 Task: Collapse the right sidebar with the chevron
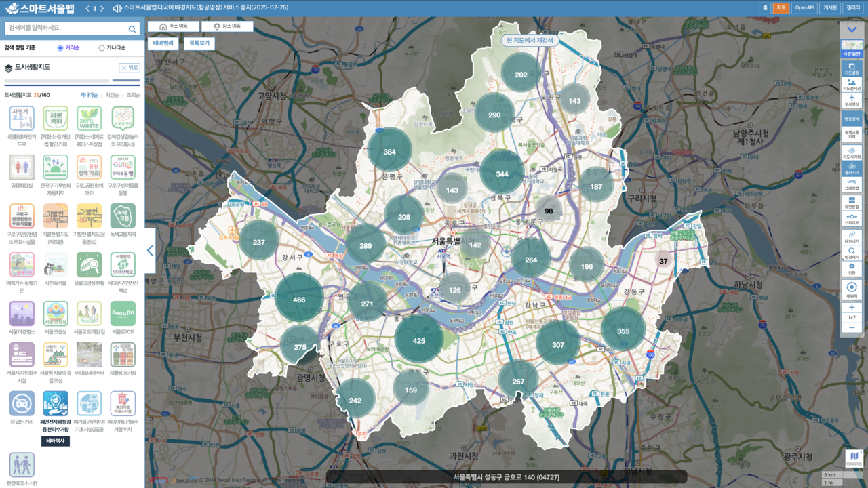click(852, 30)
